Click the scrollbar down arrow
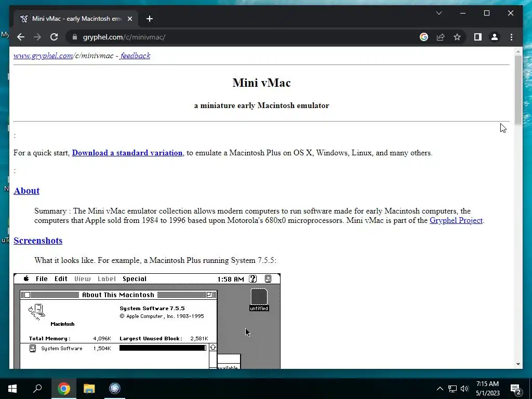The width and height of the screenshot is (532, 399). pyautogui.click(x=518, y=364)
